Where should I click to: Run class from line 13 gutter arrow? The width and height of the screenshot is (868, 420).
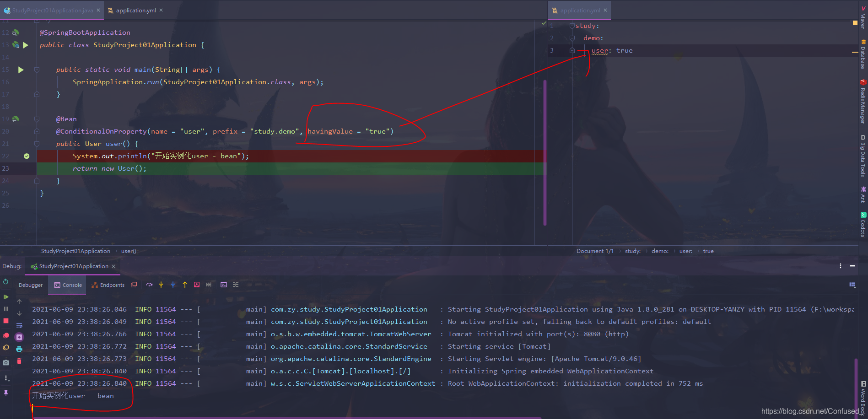pyautogui.click(x=26, y=45)
